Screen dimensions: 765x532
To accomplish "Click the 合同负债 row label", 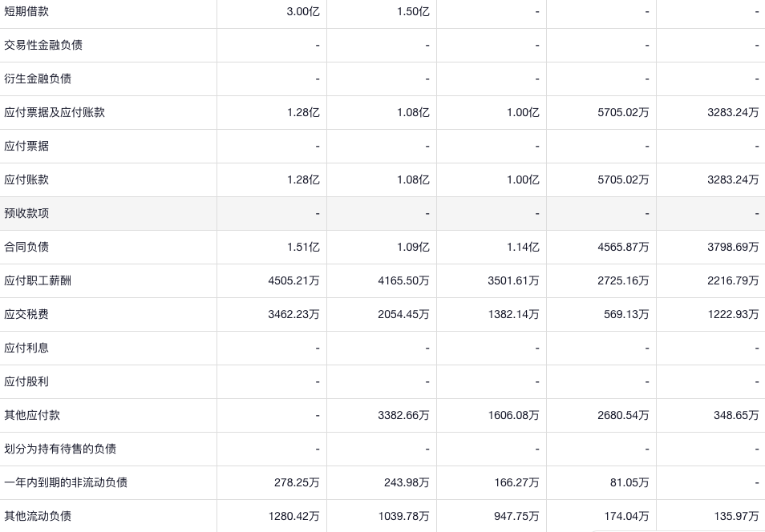I will 26,247.
